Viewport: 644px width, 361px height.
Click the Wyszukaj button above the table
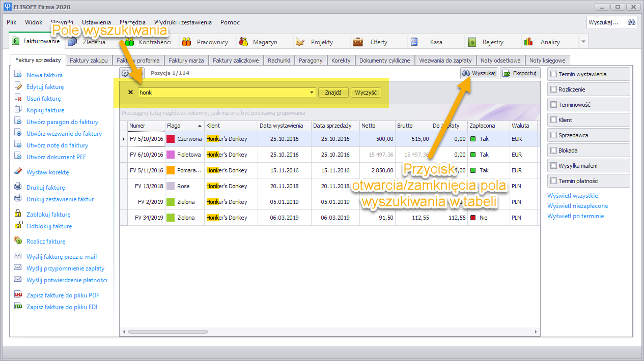(x=479, y=73)
